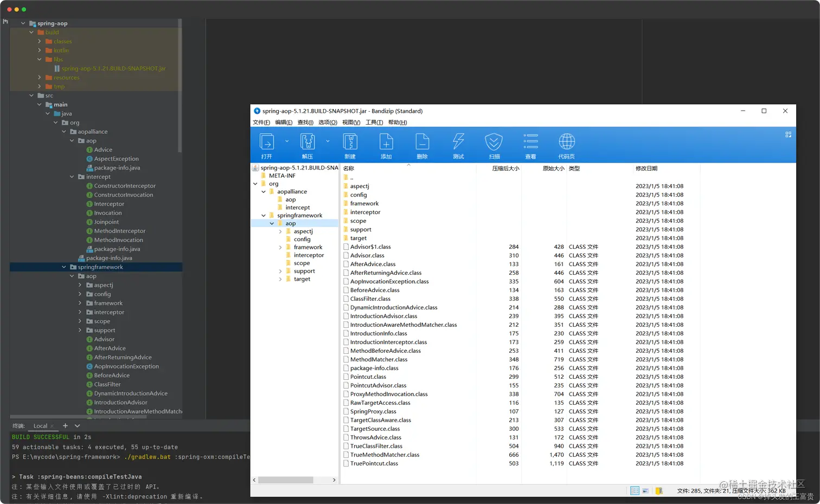Click right arrow of Bandizip tree horizontal scrollbar
Viewport: 820px width, 504px height.
point(334,480)
